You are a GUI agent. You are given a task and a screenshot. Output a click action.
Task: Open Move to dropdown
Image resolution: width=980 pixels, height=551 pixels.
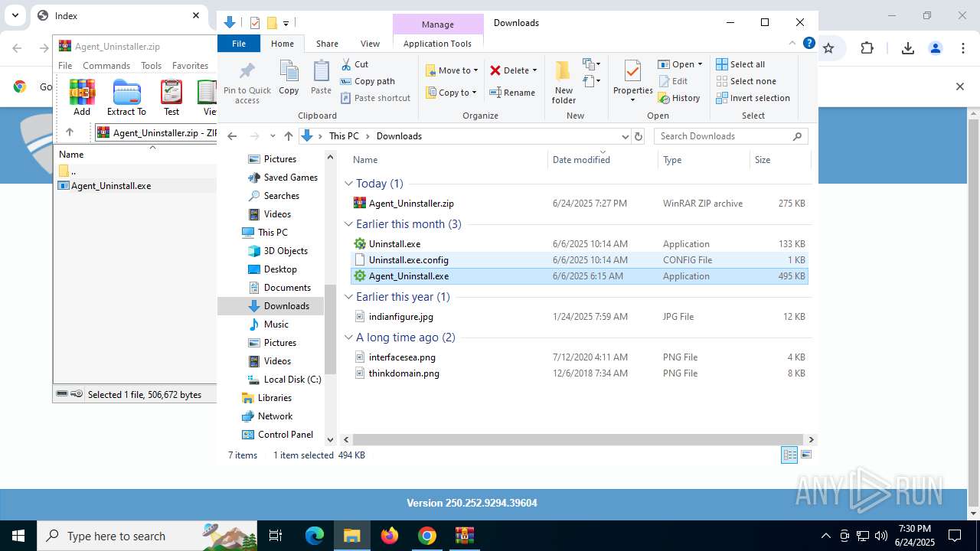coord(452,70)
